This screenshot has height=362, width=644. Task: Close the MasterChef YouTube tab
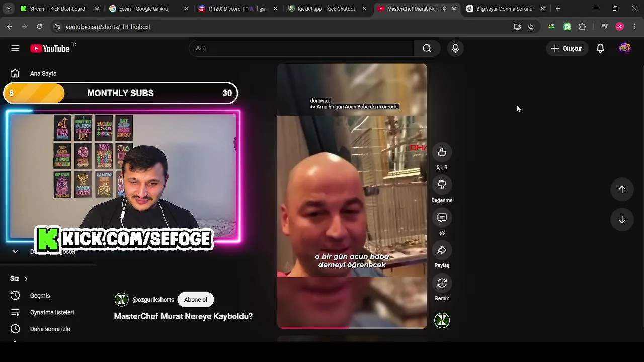[454, 9]
